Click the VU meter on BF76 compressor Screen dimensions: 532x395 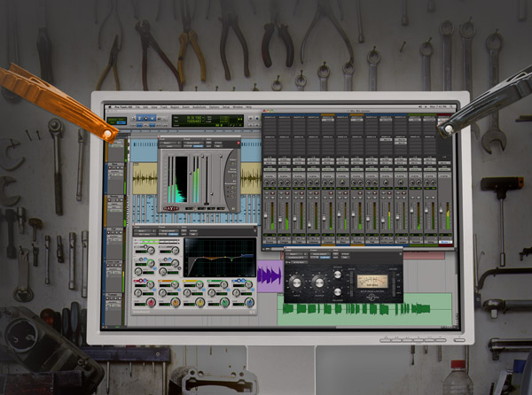pos(372,282)
